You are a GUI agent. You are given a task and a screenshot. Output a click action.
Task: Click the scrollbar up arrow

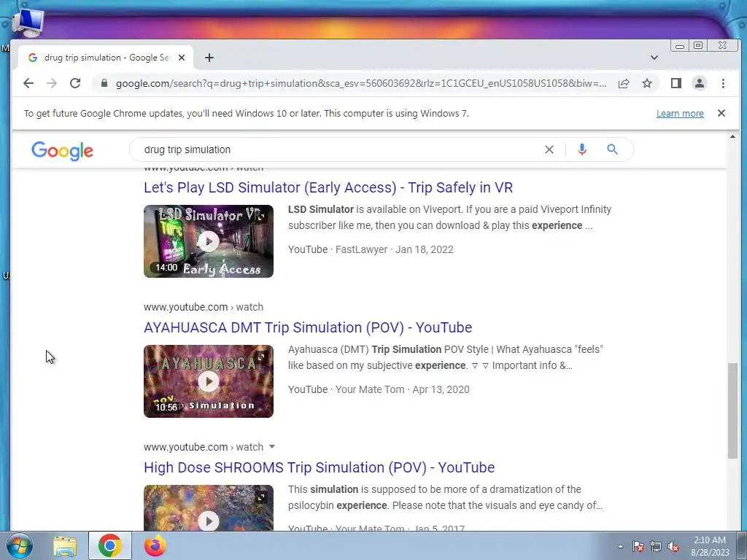point(732,137)
